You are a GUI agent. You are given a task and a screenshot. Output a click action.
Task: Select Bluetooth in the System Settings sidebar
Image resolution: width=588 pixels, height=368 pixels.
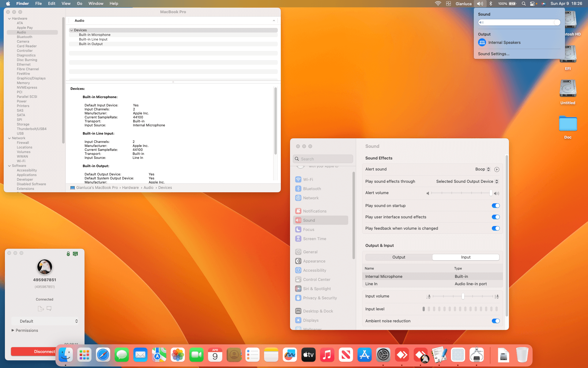coord(312,189)
